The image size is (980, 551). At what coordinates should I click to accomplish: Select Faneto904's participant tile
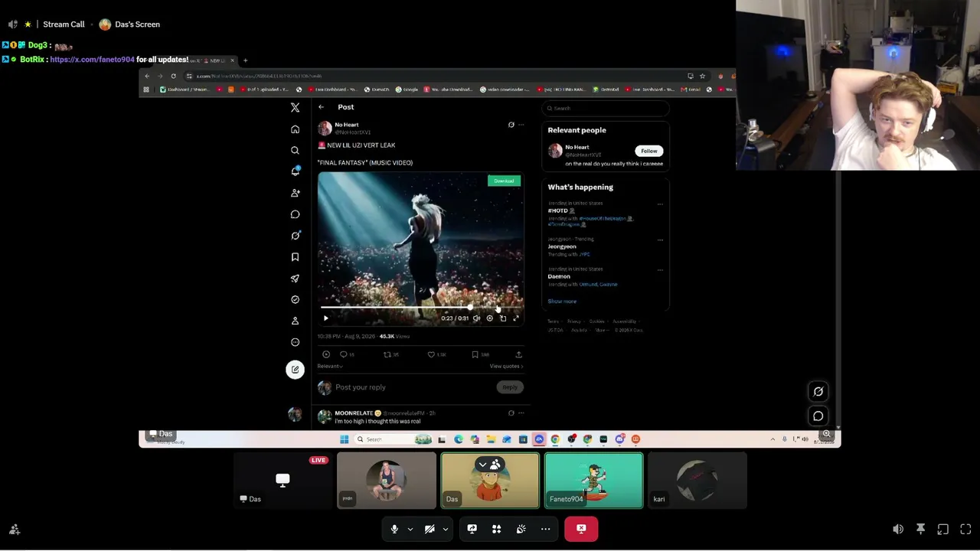tap(593, 481)
